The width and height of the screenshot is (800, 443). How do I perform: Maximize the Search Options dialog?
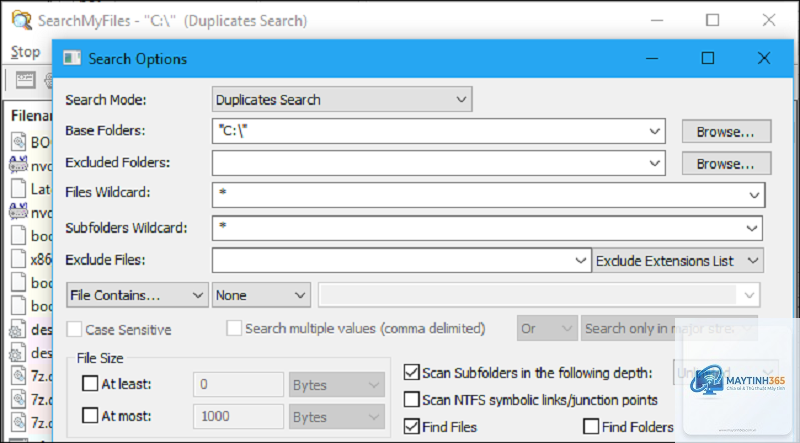pyautogui.click(x=708, y=58)
